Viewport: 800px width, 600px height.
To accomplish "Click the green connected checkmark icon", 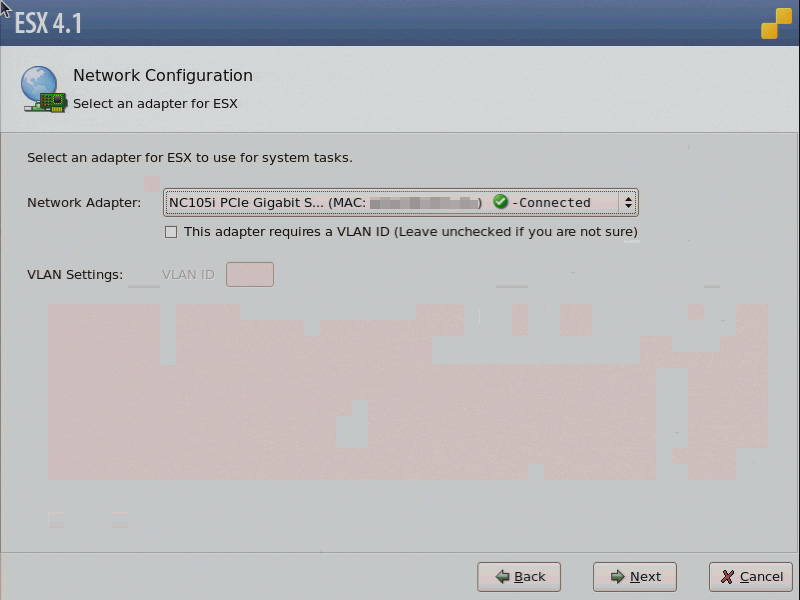I will coord(501,202).
